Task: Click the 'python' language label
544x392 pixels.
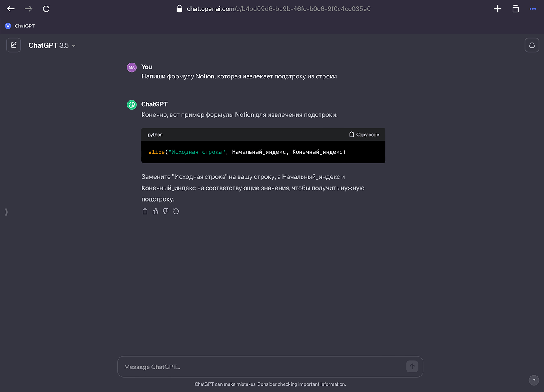Action: pyautogui.click(x=155, y=135)
